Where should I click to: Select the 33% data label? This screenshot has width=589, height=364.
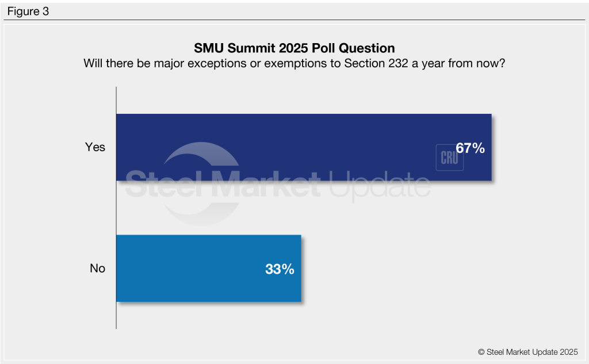coord(280,269)
